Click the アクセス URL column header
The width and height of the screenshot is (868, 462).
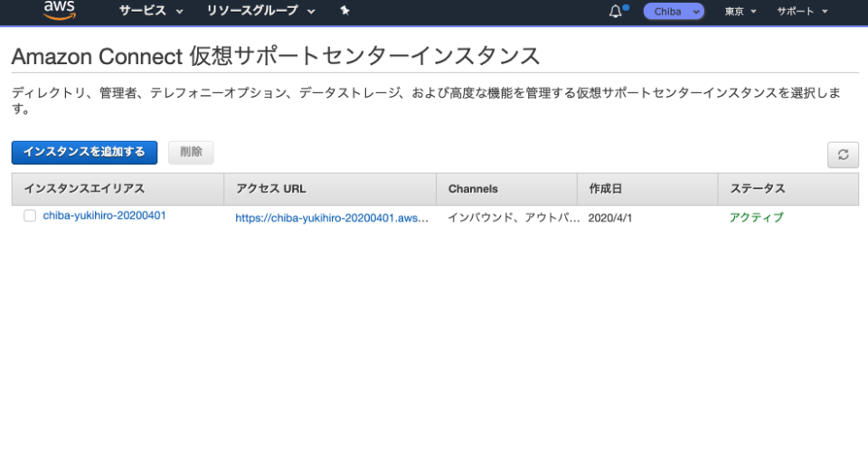coord(330,189)
